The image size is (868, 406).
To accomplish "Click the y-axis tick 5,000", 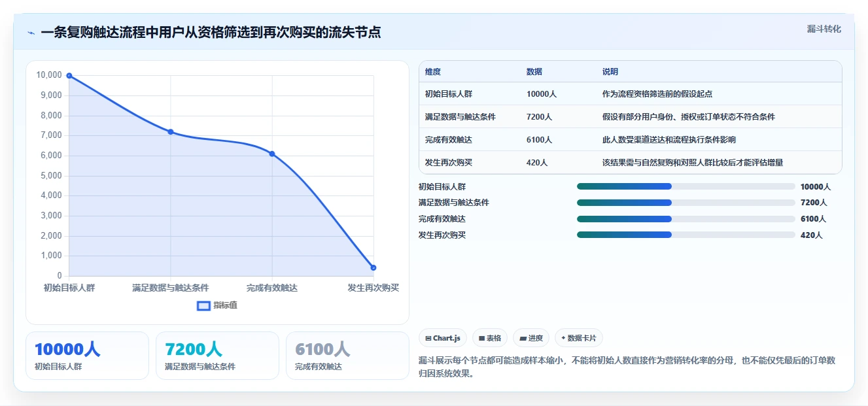I will 51,175.
